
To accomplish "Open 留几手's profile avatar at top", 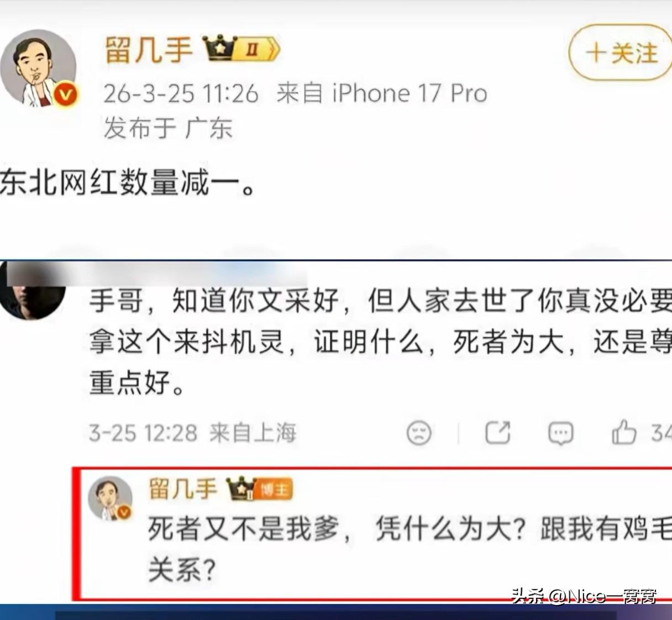I will (x=39, y=67).
